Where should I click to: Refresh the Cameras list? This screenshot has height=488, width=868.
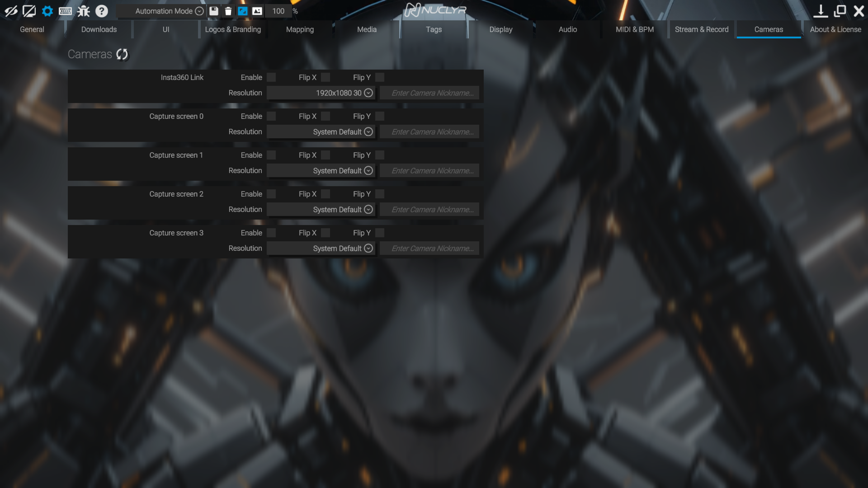click(x=122, y=54)
